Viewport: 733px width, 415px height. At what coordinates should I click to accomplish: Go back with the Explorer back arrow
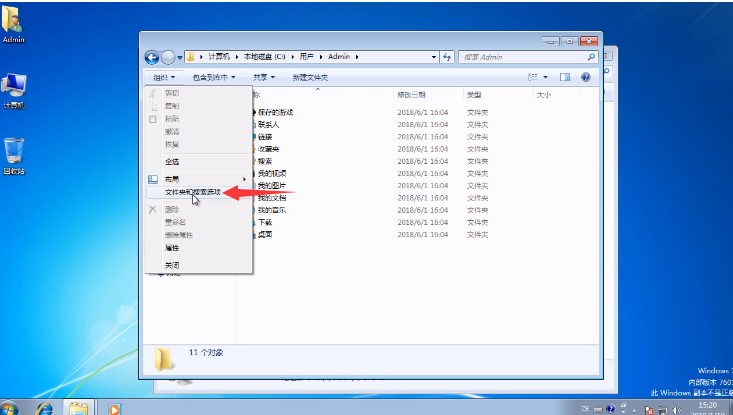click(152, 57)
